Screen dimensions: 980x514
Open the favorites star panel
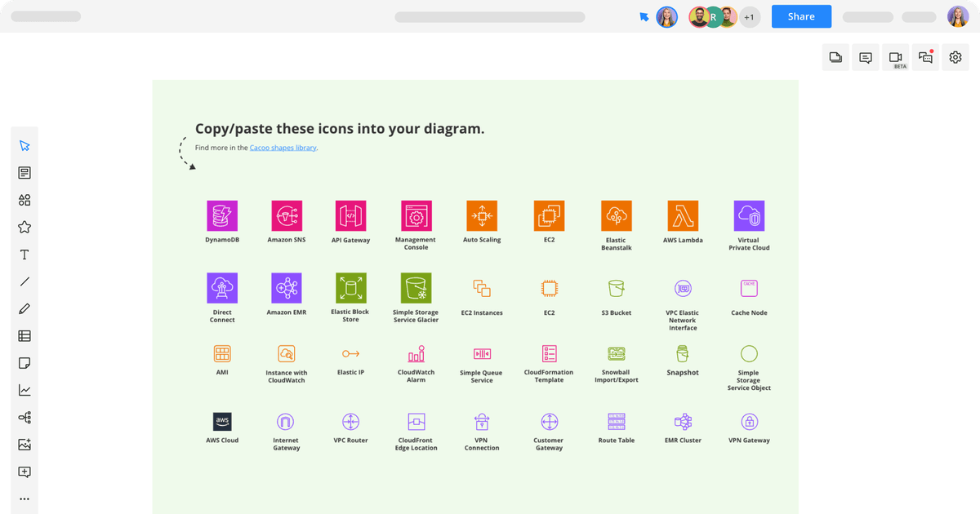[x=24, y=227]
